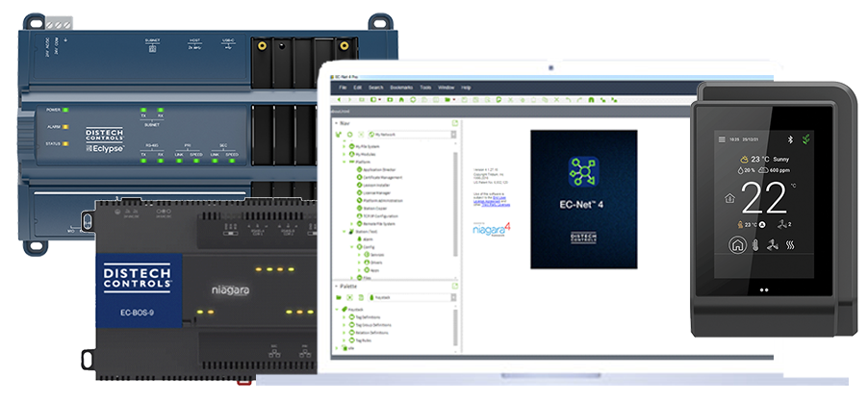The height and width of the screenshot is (402, 868).
Task: Click the first tree icon in Nav toolbar
Action: (338, 135)
